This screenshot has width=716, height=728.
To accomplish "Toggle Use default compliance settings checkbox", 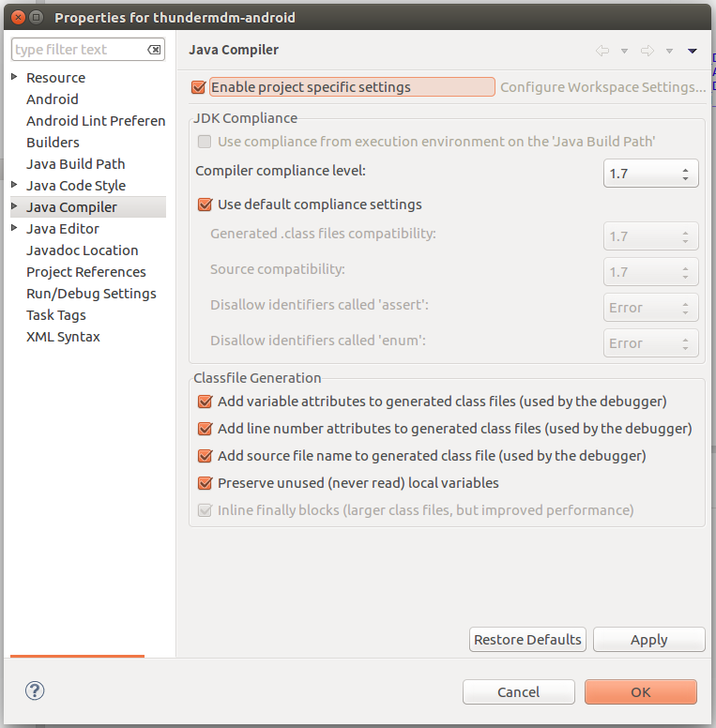I will pyautogui.click(x=205, y=205).
